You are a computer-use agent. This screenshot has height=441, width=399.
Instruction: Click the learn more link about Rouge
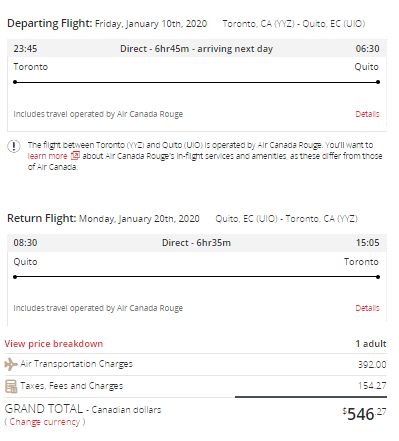pyautogui.click(x=47, y=156)
